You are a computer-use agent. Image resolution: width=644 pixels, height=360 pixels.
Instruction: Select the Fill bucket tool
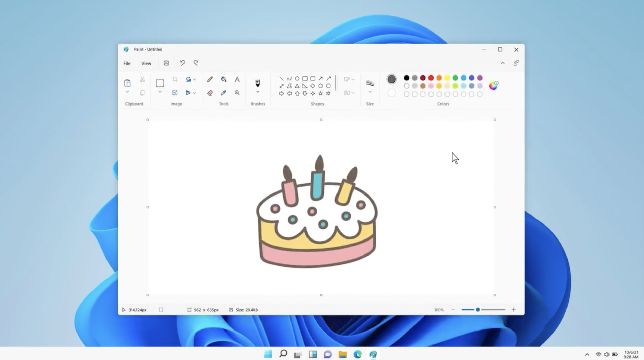(x=223, y=79)
